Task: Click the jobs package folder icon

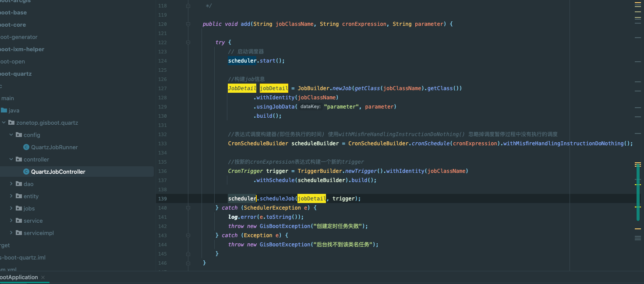Action: (19, 209)
